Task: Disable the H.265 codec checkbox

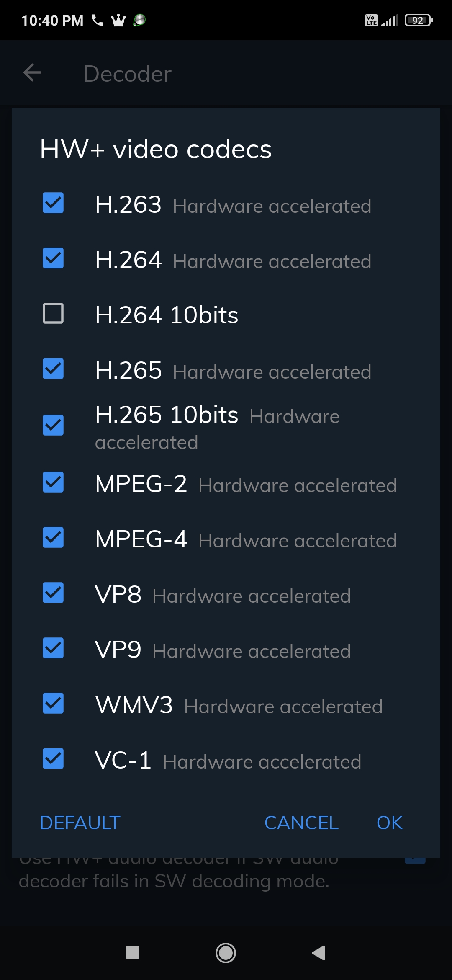Action: click(53, 369)
